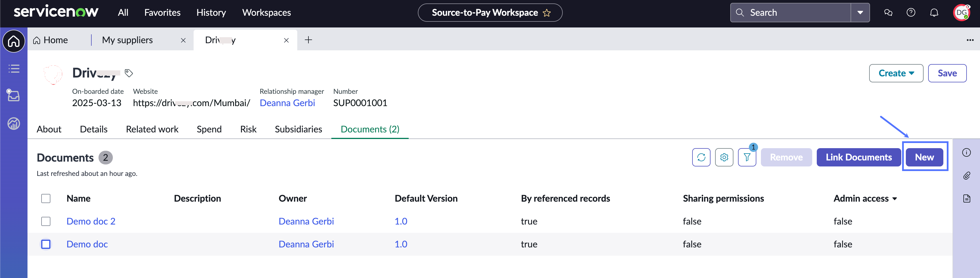Select all documents with header checkbox
Image resolution: width=980 pixels, height=278 pixels.
pos(46,198)
